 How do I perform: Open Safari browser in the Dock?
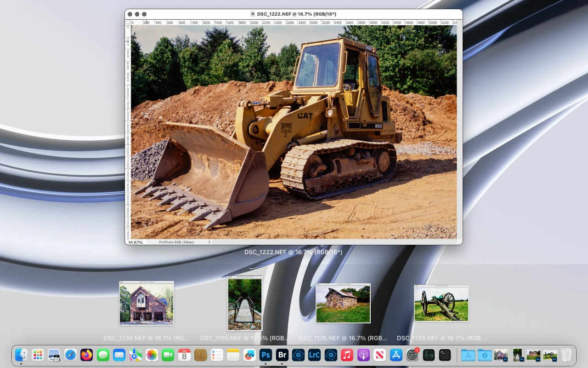(70, 355)
